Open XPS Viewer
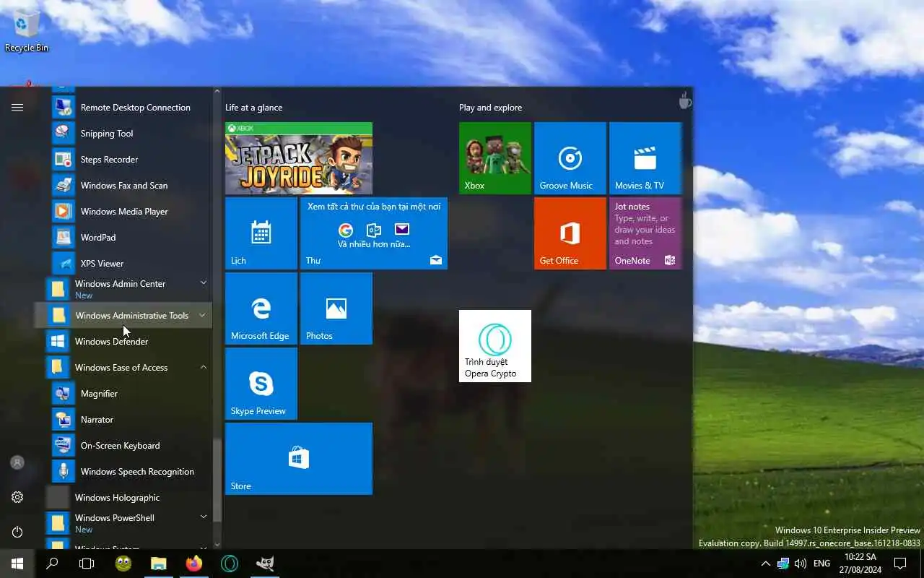The image size is (924, 578). (130, 263)
